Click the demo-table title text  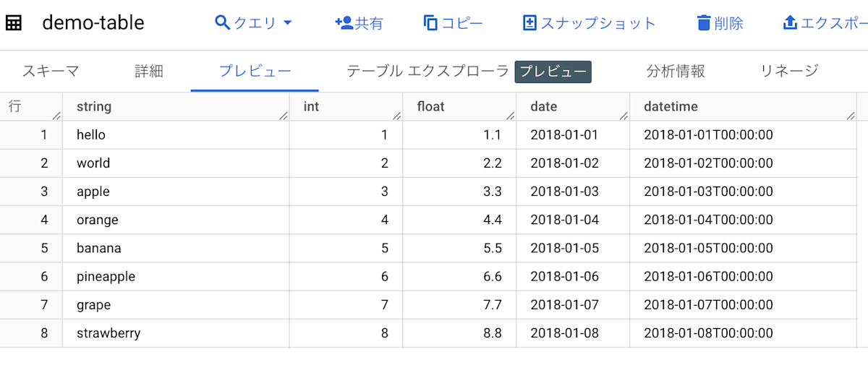pyautogui.click(x=93, y=23)
